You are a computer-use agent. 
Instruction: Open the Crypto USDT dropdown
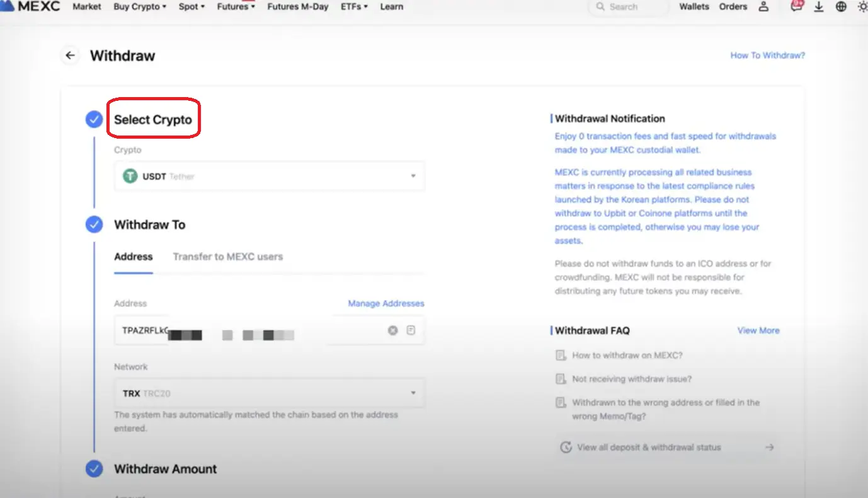point(270,177)
